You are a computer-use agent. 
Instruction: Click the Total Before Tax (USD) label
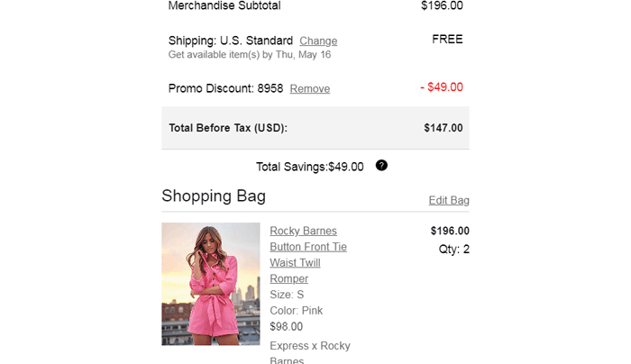click(228, 128)
